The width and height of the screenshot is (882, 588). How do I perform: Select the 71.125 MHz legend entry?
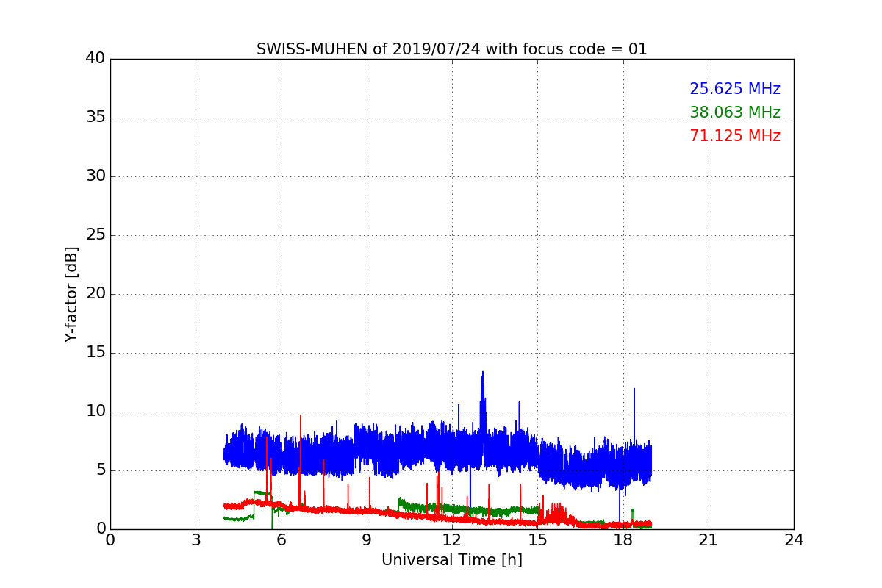tap(735, 136)
